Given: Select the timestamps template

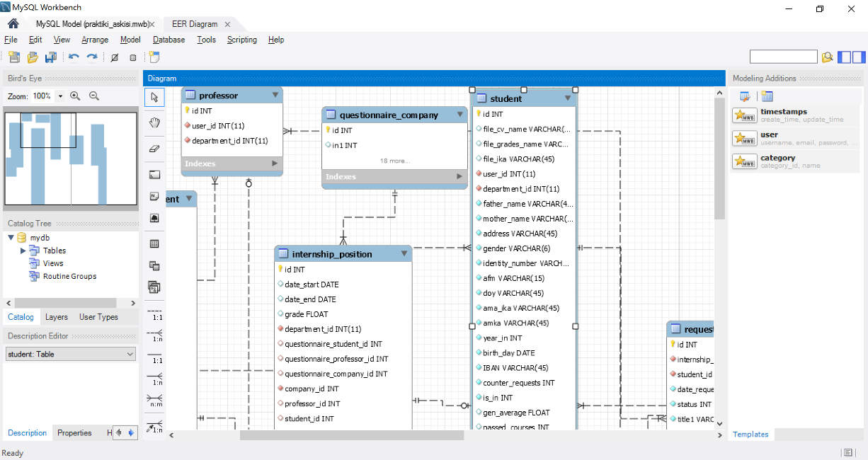Looking at the screenshot, I should pyautogui.click(x=795, y=115).
